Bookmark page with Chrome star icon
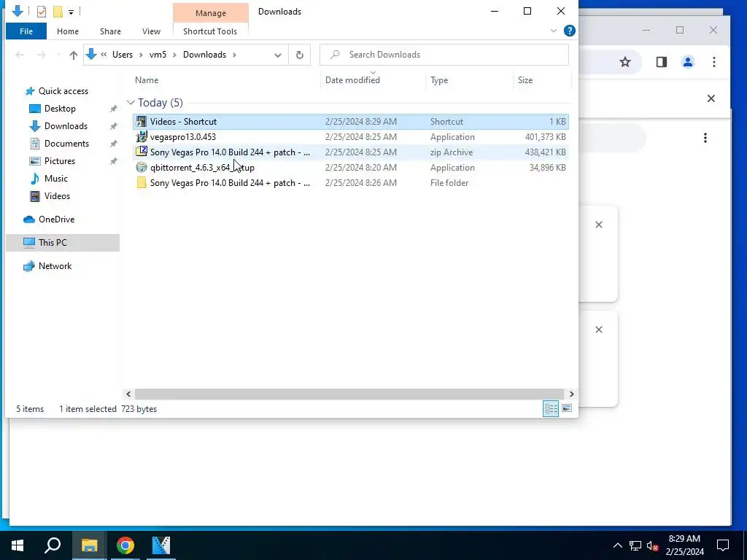Viewport: 747px width, 560px height. [625, 62]
